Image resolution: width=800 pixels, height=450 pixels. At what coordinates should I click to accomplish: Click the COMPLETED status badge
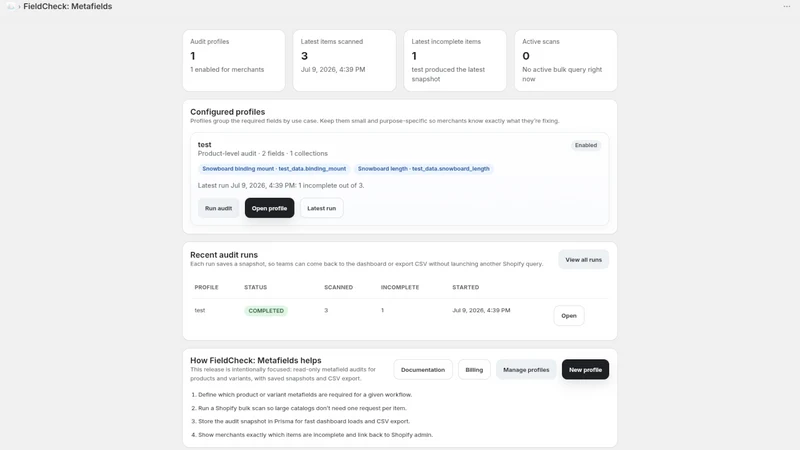[x=266, y=311]
